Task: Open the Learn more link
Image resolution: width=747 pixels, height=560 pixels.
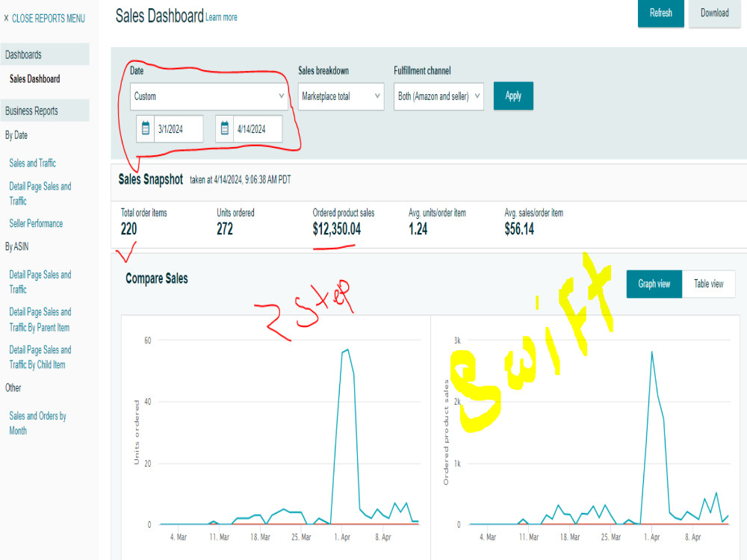Action: point(222,17)
